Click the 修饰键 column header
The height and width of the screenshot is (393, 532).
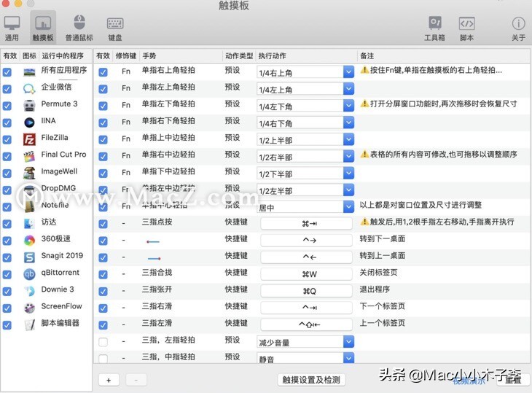coord(126,55)
